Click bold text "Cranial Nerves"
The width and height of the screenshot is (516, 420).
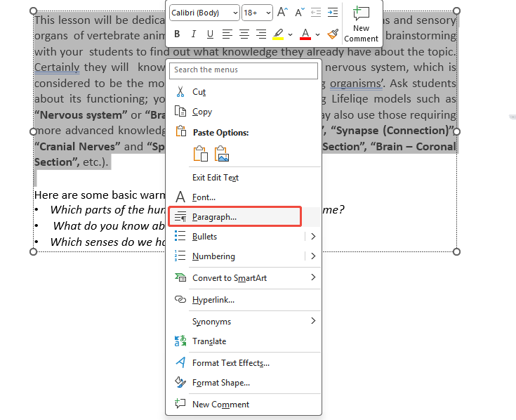(x=77, y=147)
